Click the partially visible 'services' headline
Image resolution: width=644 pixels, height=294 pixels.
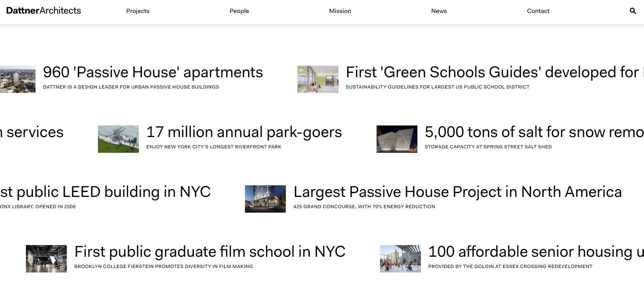pos(32,132)
